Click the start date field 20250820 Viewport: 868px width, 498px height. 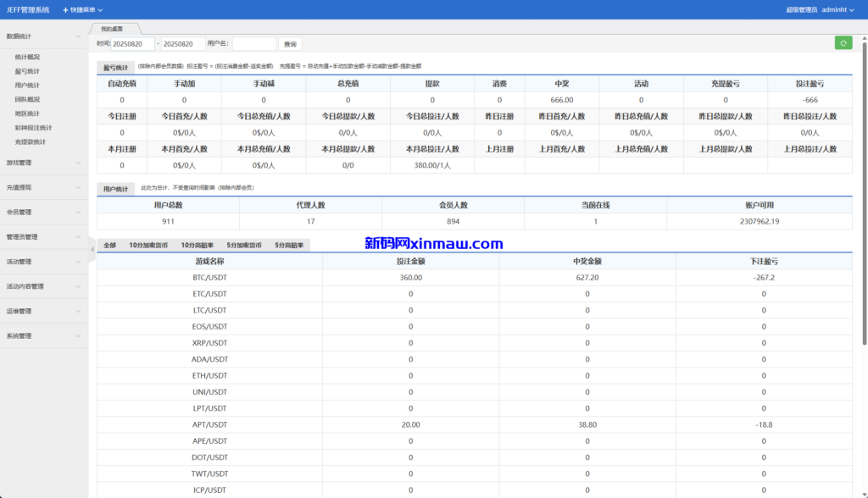pos(133,43)
